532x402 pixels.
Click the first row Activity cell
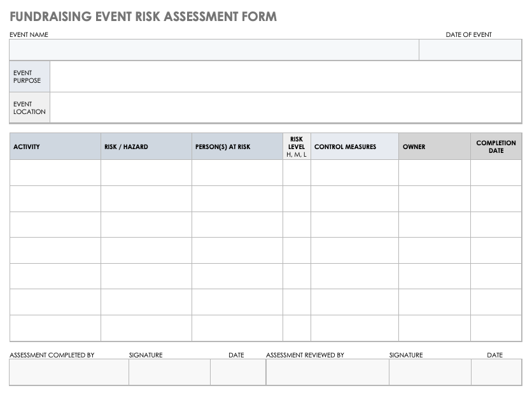[55, 173]
